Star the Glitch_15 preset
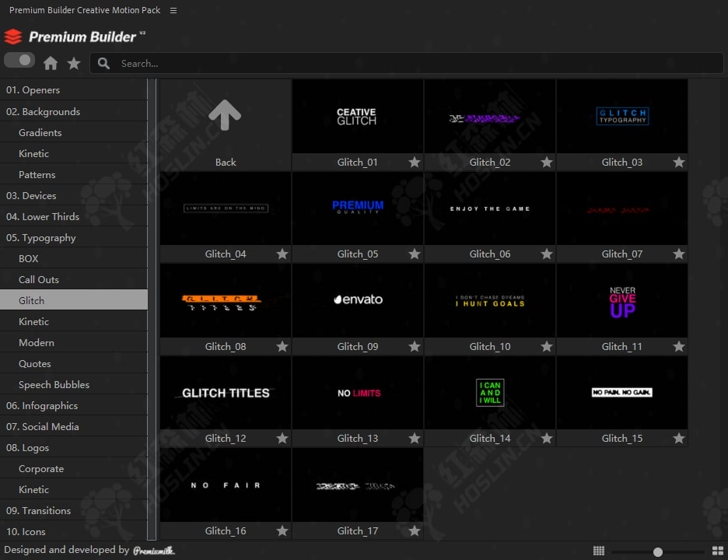The height and width of the screenshot is (560, 728). click(679, 439)
